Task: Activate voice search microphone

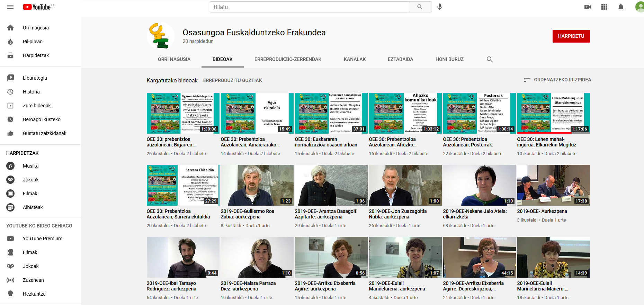Action: (x=440, y=7)
